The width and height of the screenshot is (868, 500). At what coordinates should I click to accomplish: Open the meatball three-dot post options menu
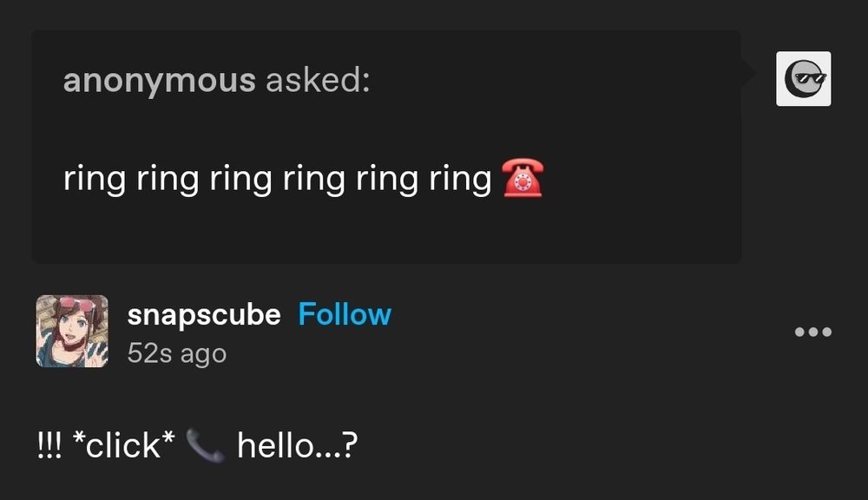[x=812, y=330]
